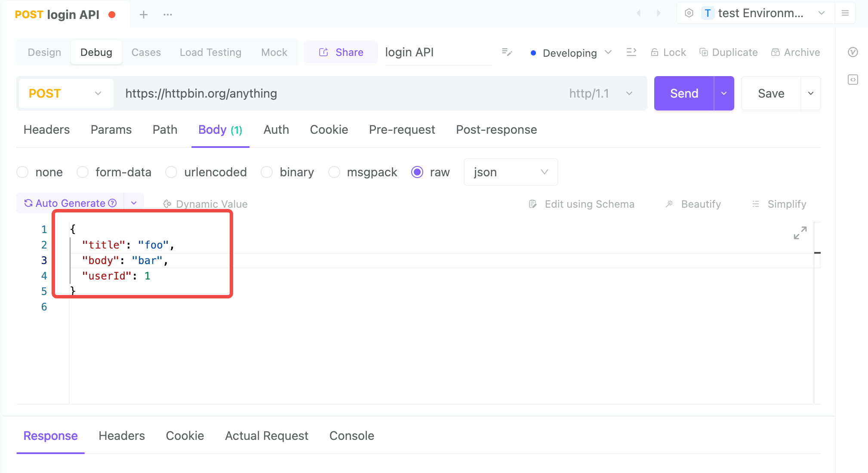Open the environment settings hexagon icon

coord(689,13)
